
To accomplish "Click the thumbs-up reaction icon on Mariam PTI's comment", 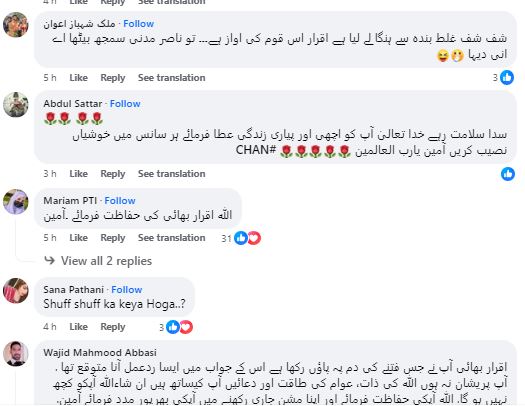I will pyautogui.click(x=241, y=238).
